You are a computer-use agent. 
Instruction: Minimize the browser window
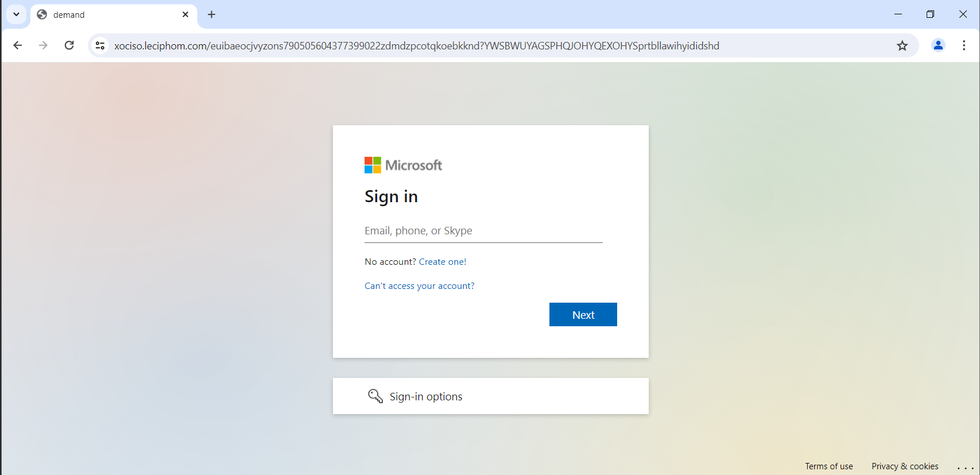pyautogui.click(x=898, y=14)
